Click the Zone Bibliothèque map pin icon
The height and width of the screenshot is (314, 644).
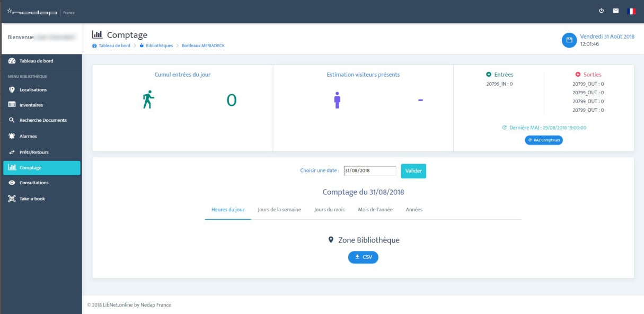point(331,240)
